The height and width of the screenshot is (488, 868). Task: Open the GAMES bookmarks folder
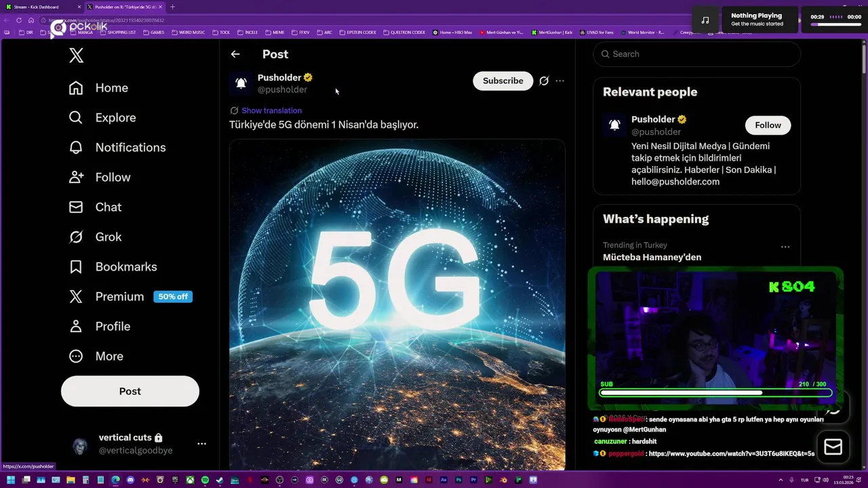click(153, 33)
